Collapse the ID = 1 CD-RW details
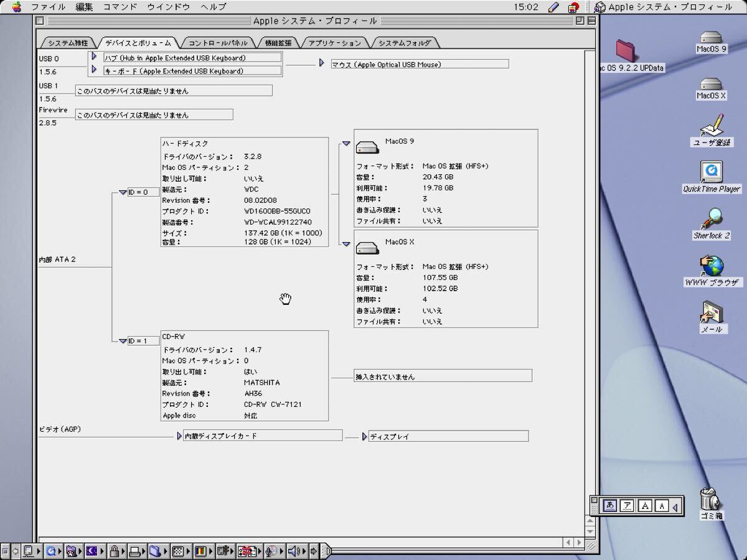 tap(123, 341)
